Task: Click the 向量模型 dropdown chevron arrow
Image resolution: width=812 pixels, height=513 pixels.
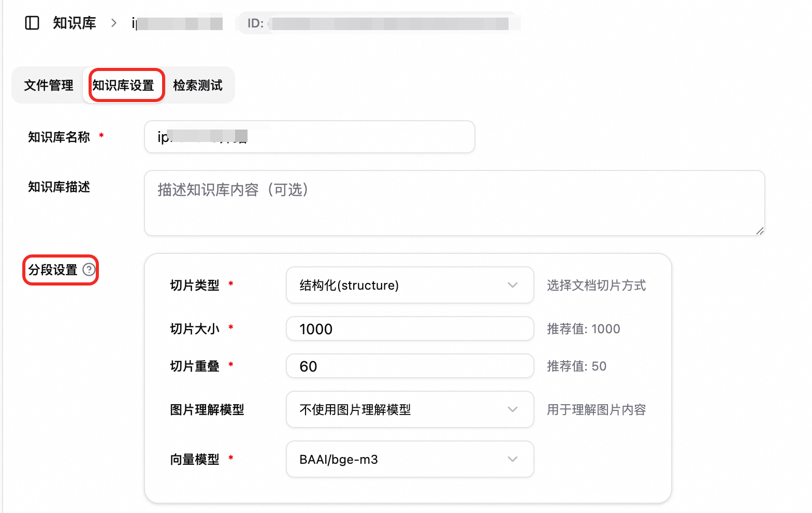Action: [x=513, y=459]
